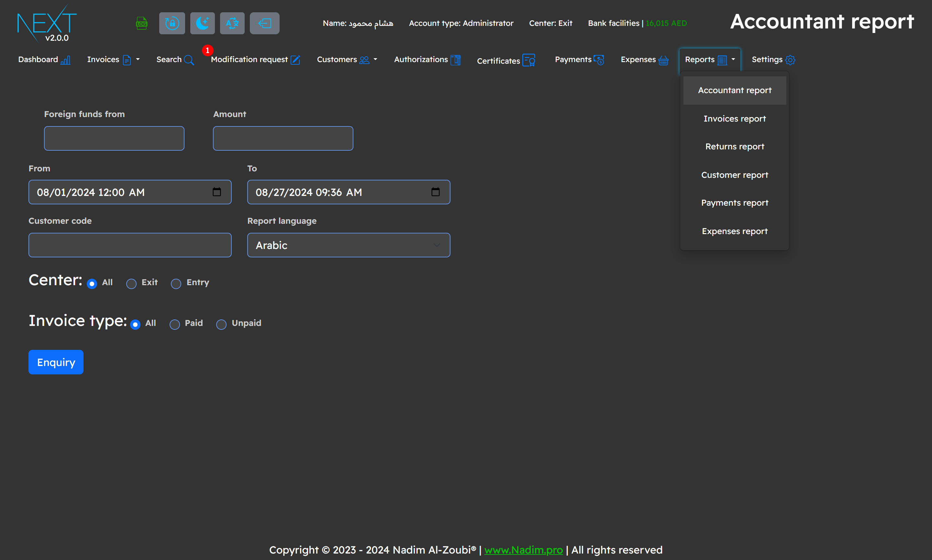Open calendar picker in From field
Image resolution: width=932 pixels, height=560 pixels.
[x=217, y=192]
